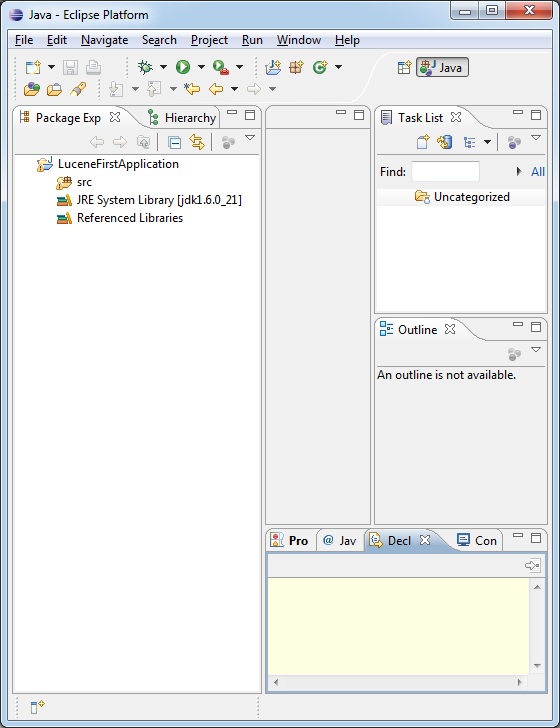Switch to the Javadoc tab
Viewport: 560px width, 728px height.
[x=339, y=540]
